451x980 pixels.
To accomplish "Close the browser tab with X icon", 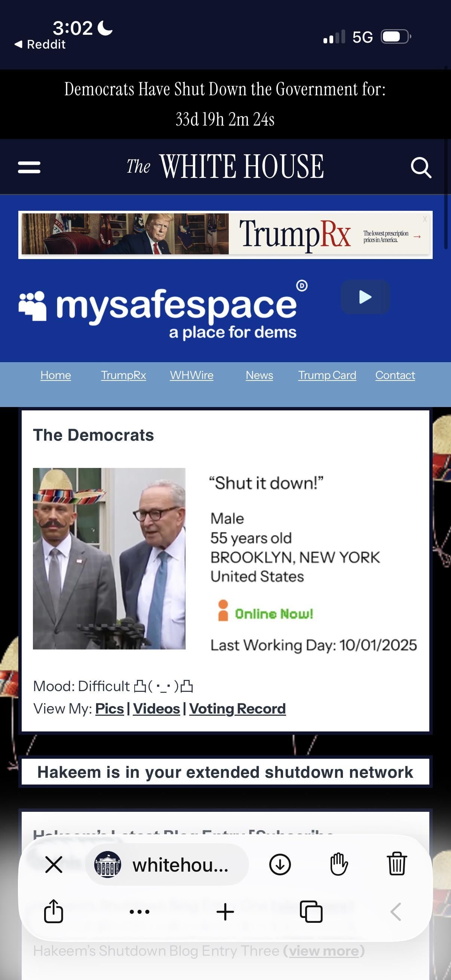I will point(53,865).
